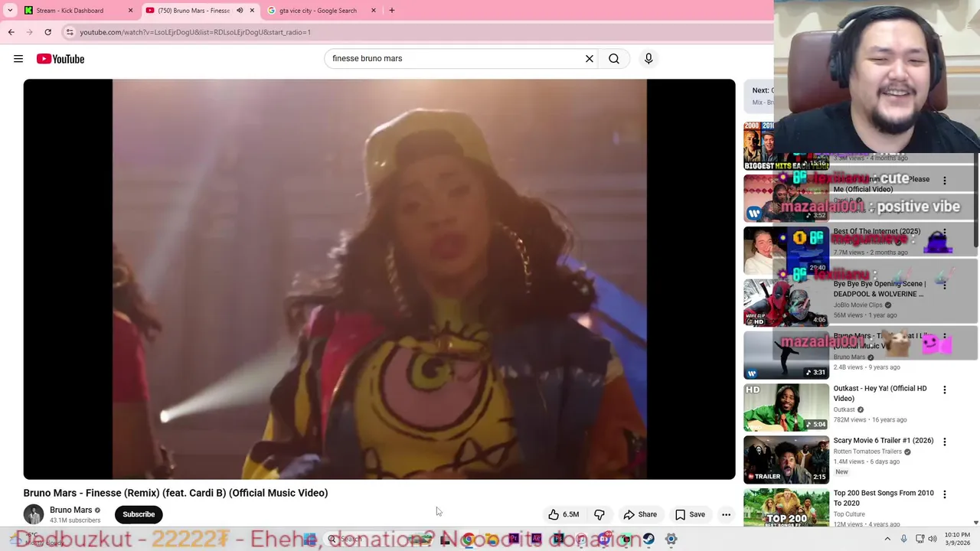Open Scary Movie 6 trailer thumbnail

click(x=786, y=460)
